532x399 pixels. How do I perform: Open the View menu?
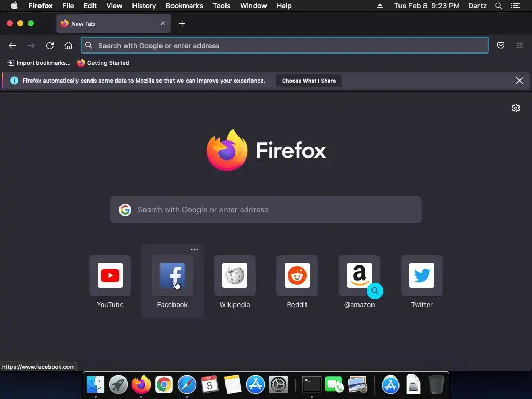[x=114, y=6]
